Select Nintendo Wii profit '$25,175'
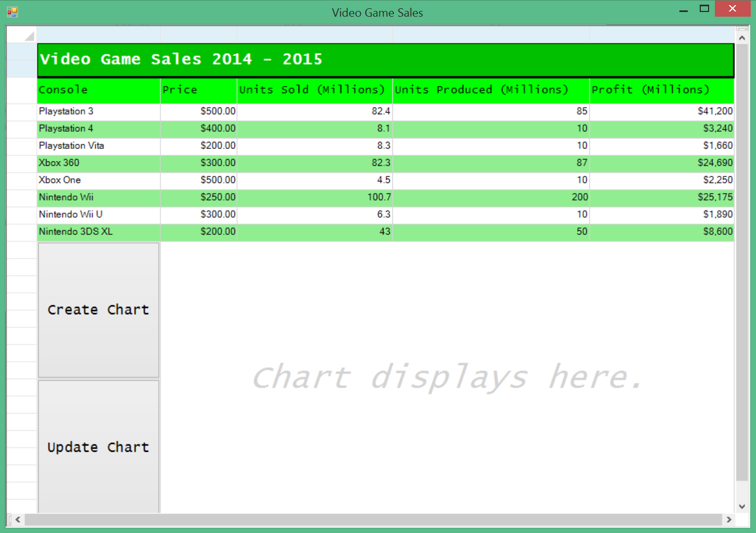 coord(662,197)
